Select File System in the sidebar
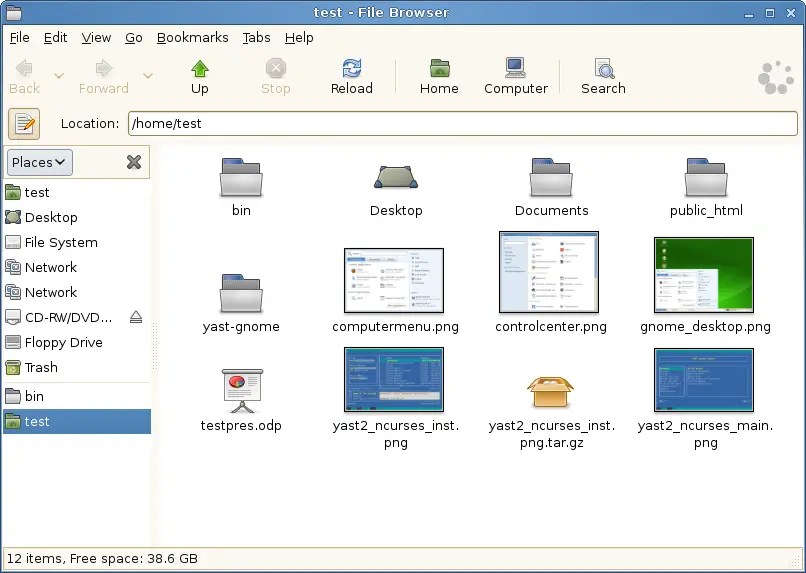Image resolution: width=806 pixels, height=573 pixels. (60, 242)
